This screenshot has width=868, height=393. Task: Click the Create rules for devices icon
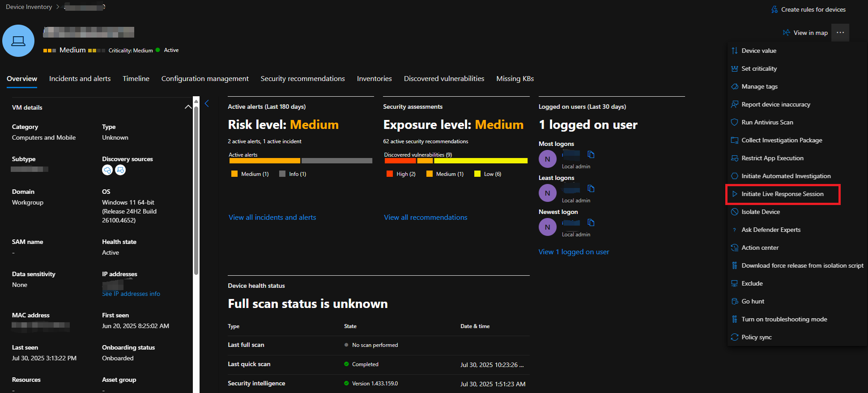774,9
